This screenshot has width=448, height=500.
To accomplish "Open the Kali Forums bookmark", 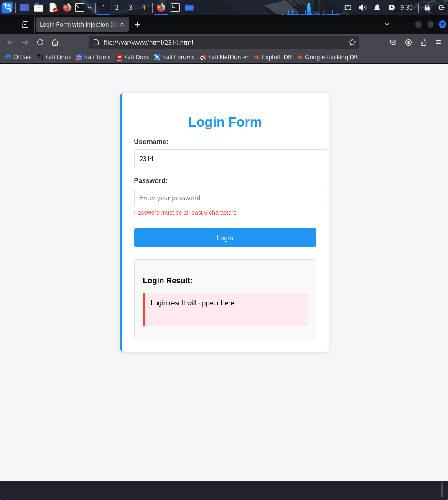I will pyautogui.click(x=175, y=57).
